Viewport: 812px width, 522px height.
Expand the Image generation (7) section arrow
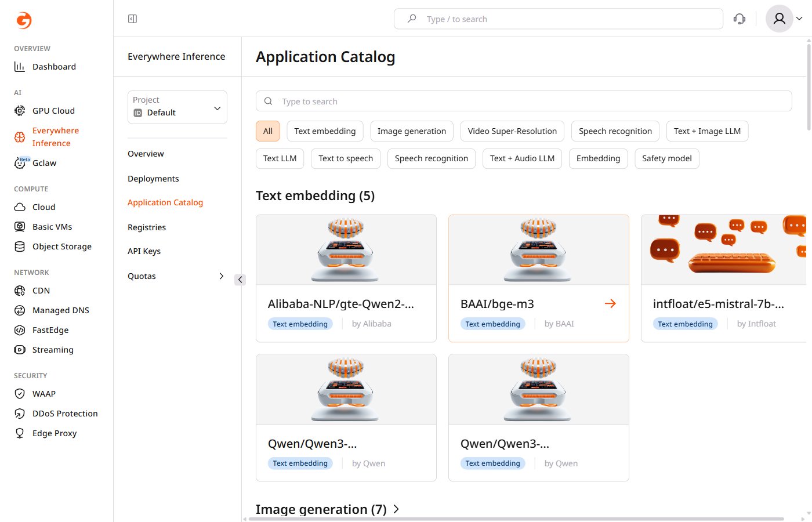[x=396, y=509]
